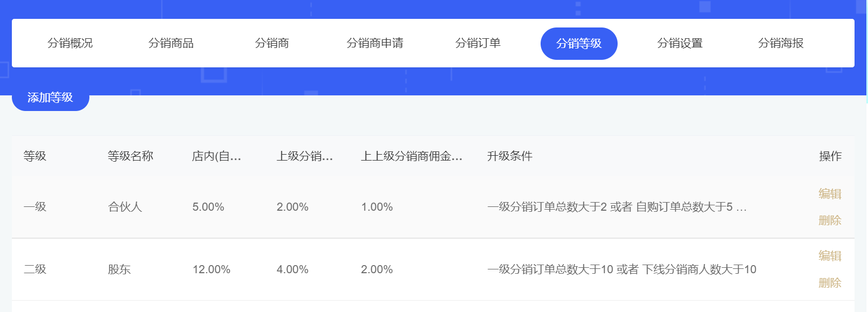Viewport: 868px width, 312px height.
Task: Delete the 一级 合伙人 level
Action: coord(830,220)
